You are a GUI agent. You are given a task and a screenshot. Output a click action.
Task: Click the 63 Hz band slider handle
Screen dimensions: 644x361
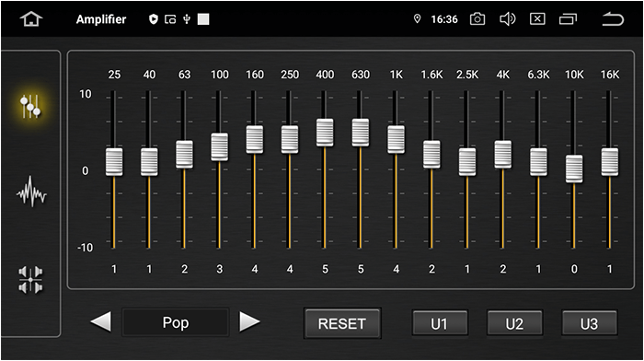(184, 155)
